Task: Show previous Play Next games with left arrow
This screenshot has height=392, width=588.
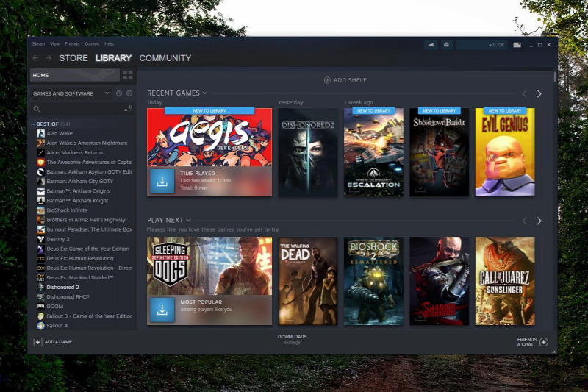Action: pyautogui.click(x=525, y=221)
